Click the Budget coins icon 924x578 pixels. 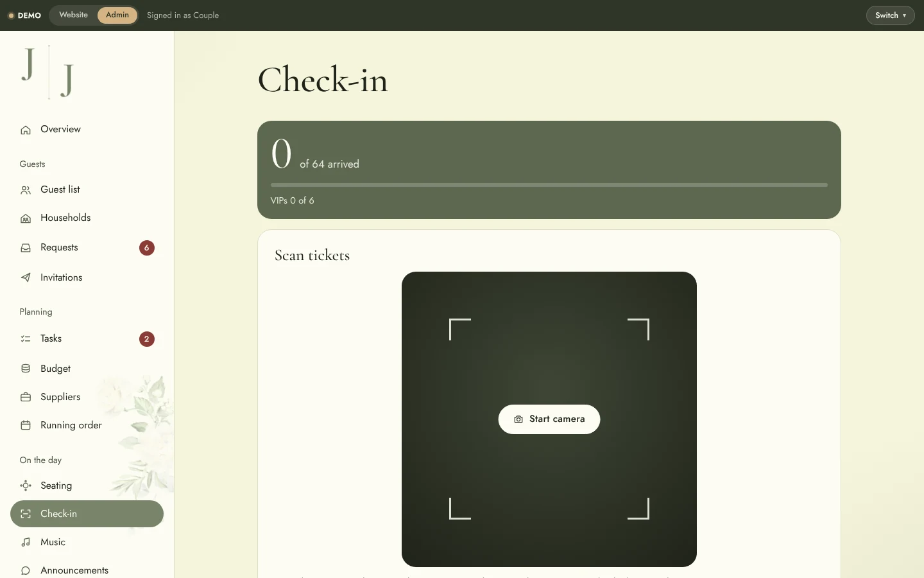pyautogui.click(x=26, y=369)
